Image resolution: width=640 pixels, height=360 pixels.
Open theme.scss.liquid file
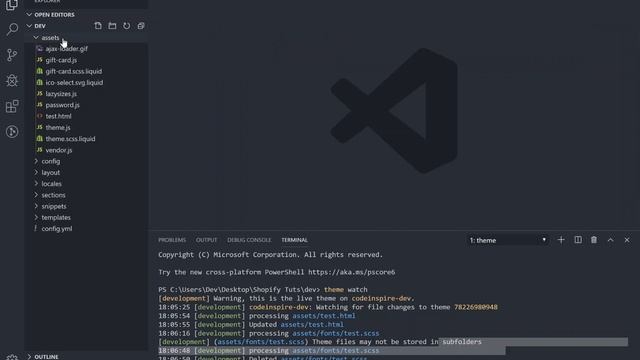pyautogui.click(x=70, y=139)
